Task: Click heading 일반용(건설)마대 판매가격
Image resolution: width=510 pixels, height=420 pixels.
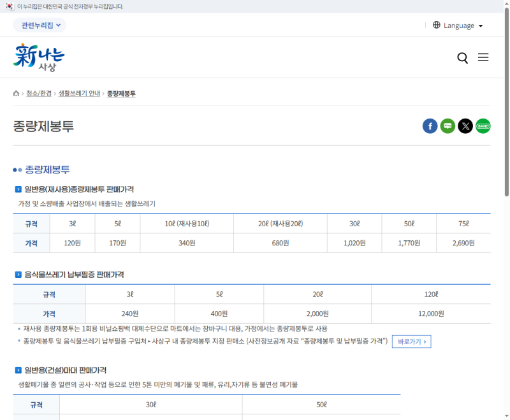Action: pos(66,370)
